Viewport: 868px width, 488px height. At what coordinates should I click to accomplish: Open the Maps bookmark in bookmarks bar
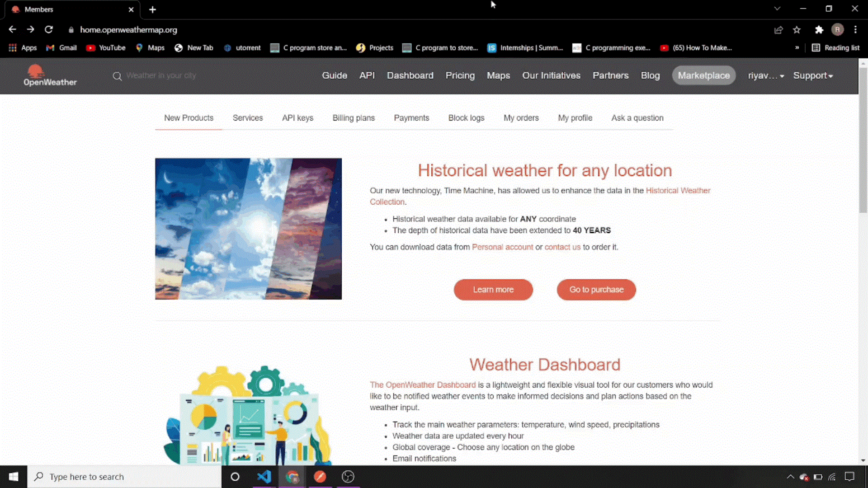click(x=150, y=48)
